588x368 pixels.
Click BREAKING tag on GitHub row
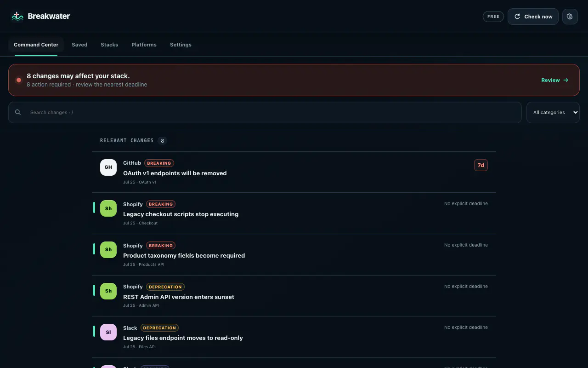click(159, 163)
